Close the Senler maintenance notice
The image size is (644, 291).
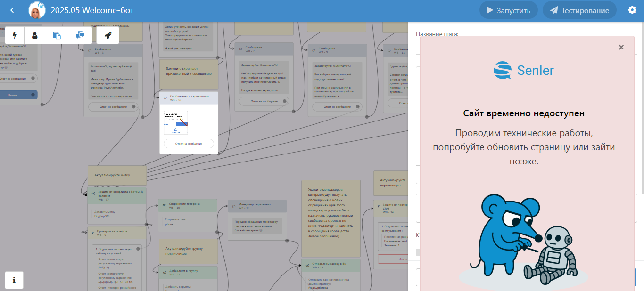pos(621,47)
